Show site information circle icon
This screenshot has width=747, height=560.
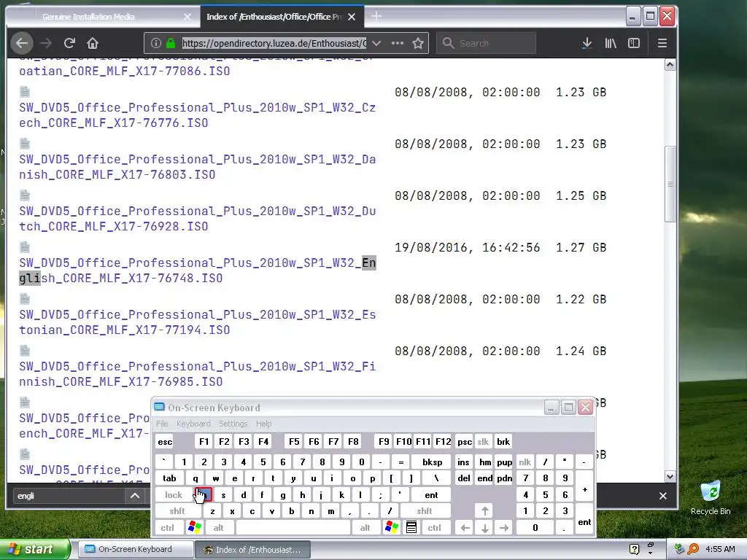156,43
